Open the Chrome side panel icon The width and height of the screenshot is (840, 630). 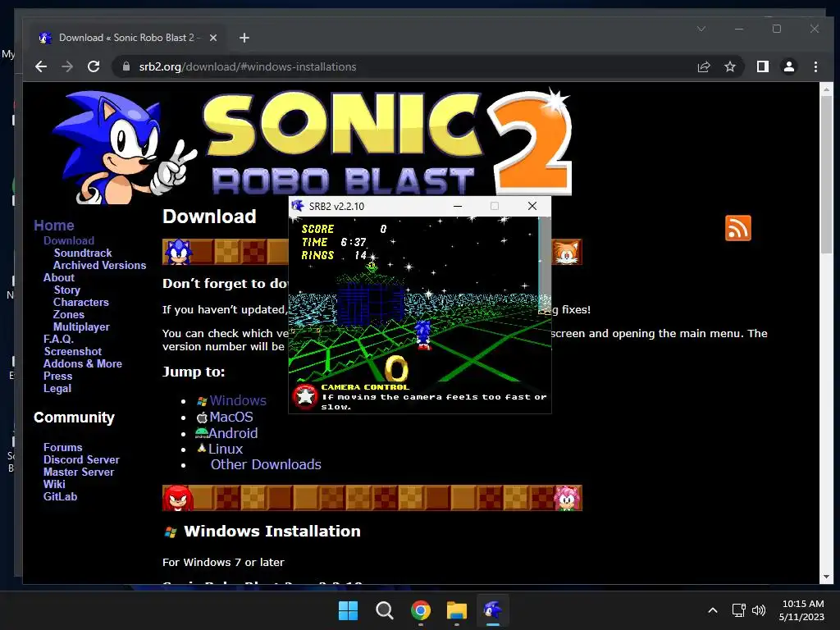point(762,66)
